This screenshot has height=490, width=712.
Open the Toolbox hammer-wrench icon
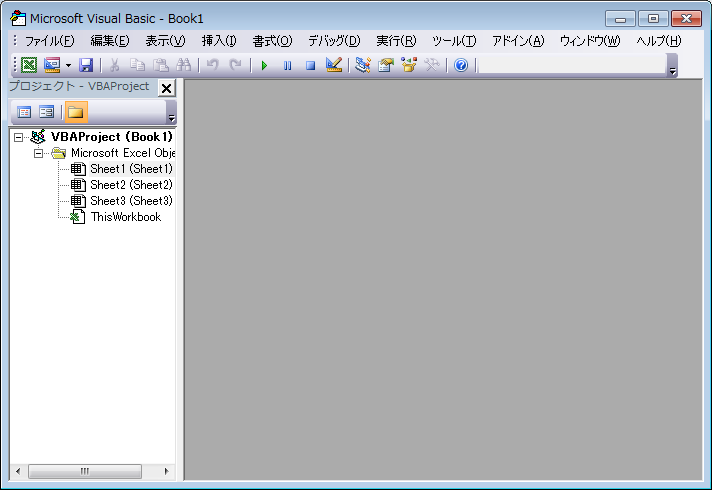click(x=431, y=65)
